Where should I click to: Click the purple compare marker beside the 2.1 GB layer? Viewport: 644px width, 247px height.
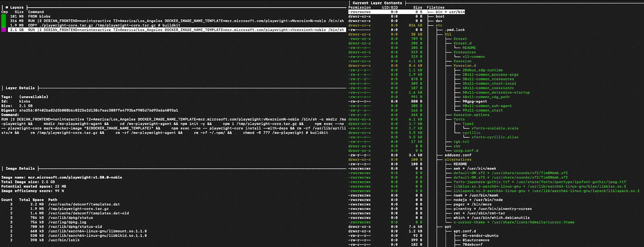point(4,30)
